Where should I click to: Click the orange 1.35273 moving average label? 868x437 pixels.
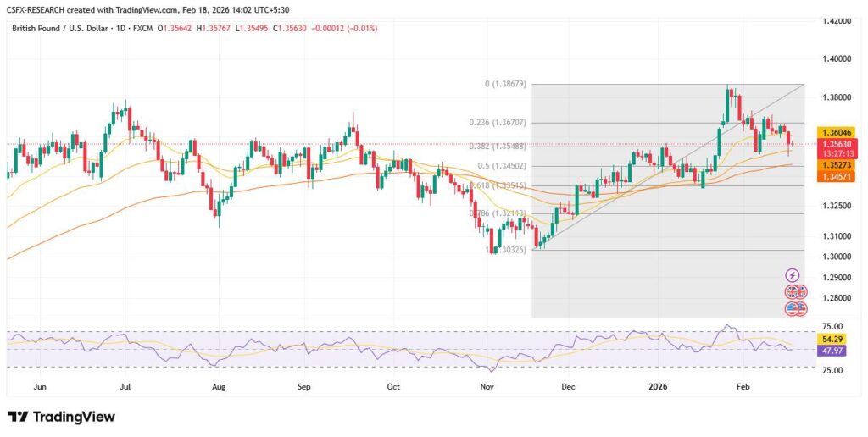click(835, 165)
